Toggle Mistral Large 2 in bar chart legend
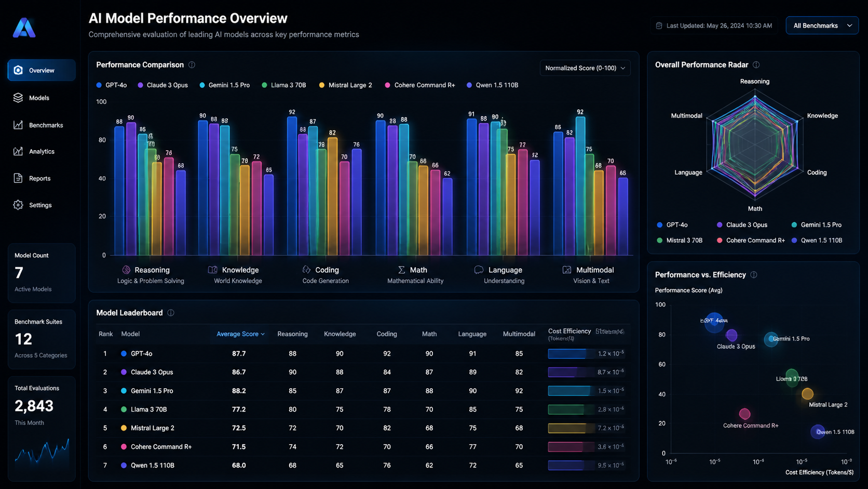This screenshot has width=868, height=489. tap(346, 85)
